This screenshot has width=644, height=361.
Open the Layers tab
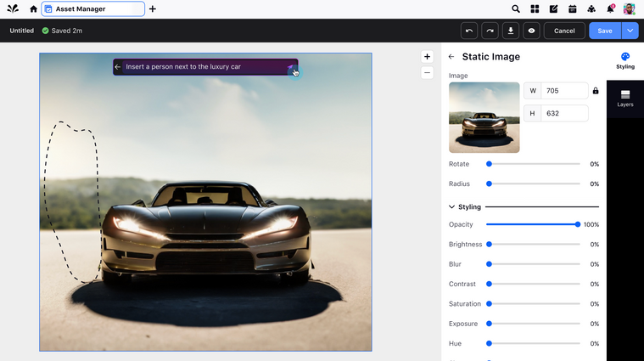(x=625, y=99)
